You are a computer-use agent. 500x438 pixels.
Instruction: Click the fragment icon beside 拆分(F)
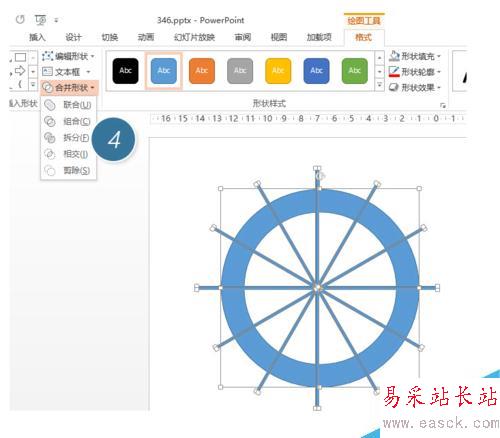pos(50,138)
